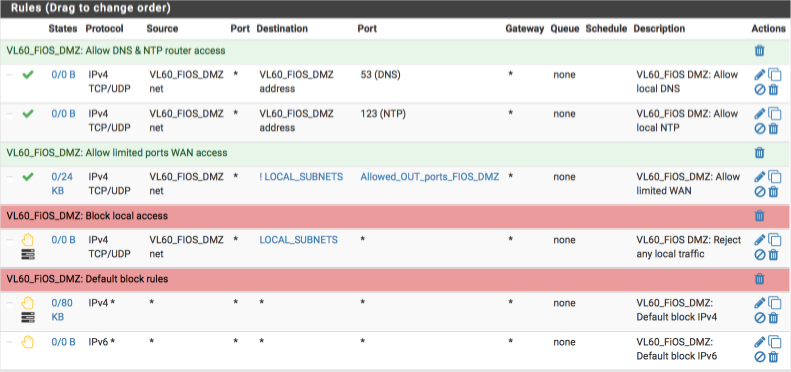Screen dimensions: 791x372
Task: Disable the Default block IPv6 rule
Action: (760, 357)
